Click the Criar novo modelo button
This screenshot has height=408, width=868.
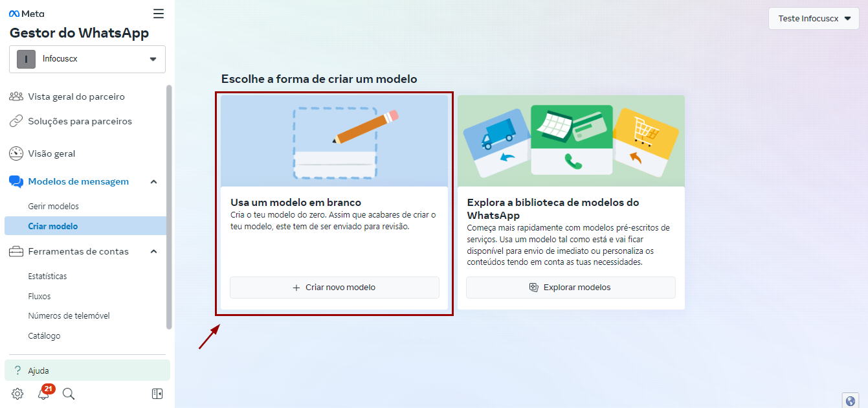[x=334, y=288]
